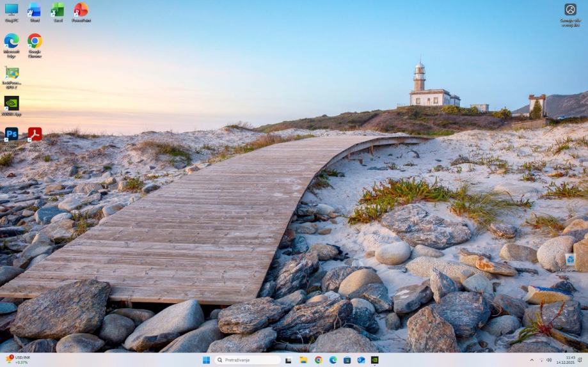Select the Microsoft Edge desktop shortcut
The image size is (588, 367).
tap(12, 42)
